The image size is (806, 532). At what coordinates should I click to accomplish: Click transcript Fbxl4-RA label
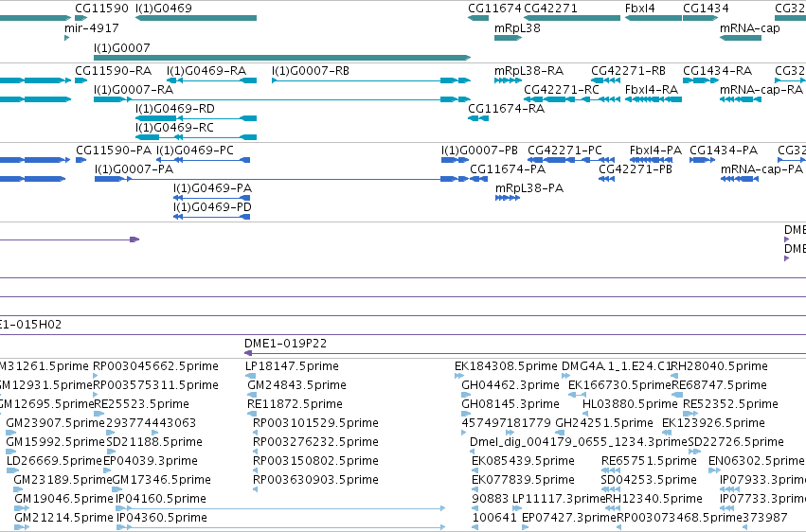coord(652,89)
